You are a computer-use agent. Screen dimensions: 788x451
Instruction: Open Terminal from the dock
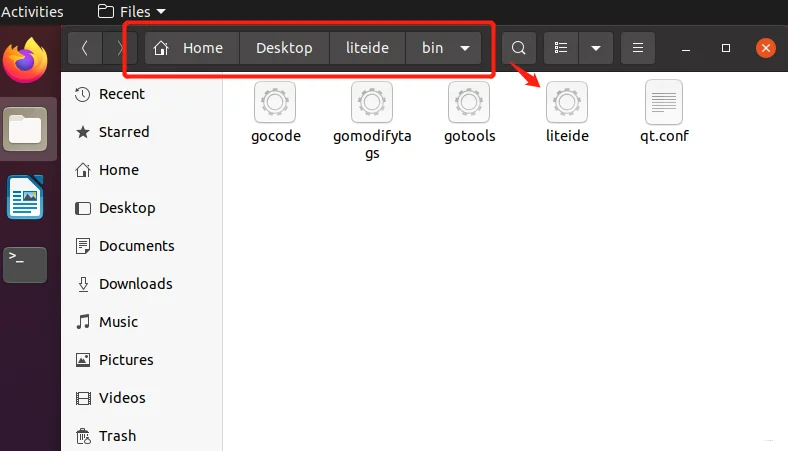pos(25,264)
